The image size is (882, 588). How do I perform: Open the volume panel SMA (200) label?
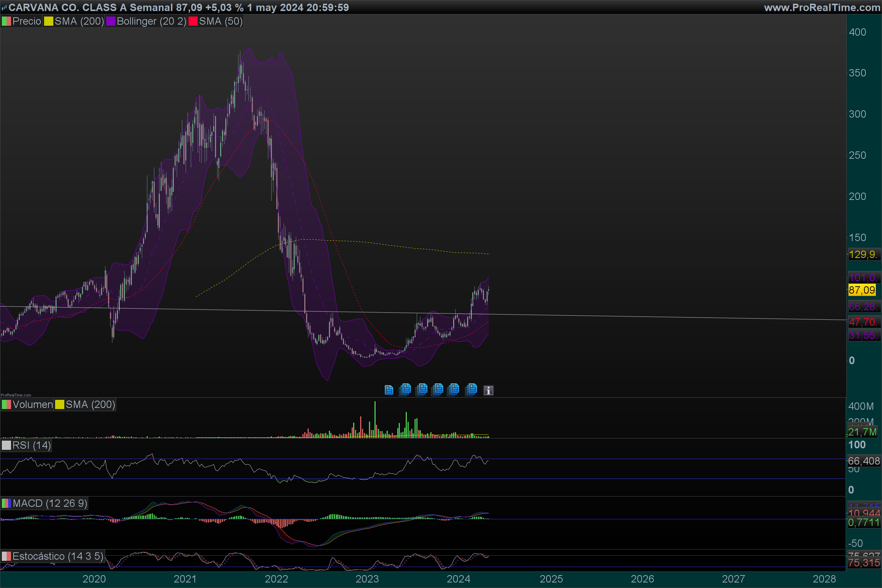click(90, 405)
